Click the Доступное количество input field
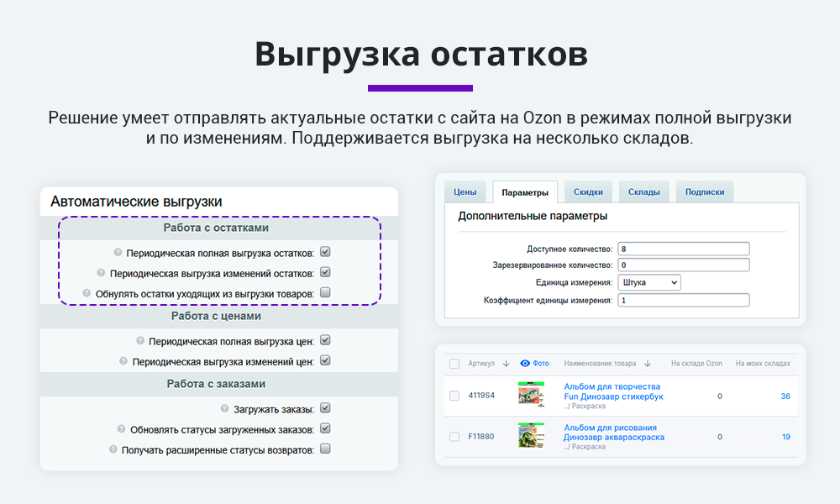 point(682,248)
